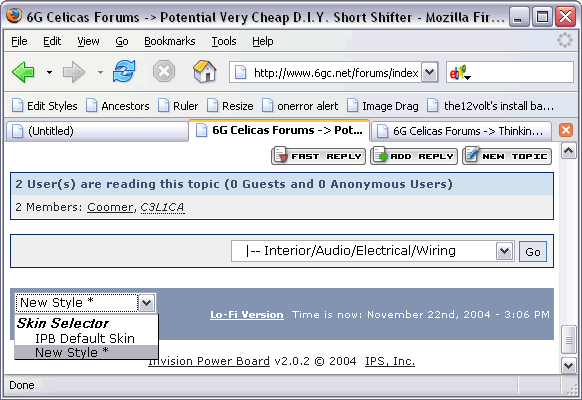Click the scrollbar up arrow
582x400 pixels.
pos(569,151)
